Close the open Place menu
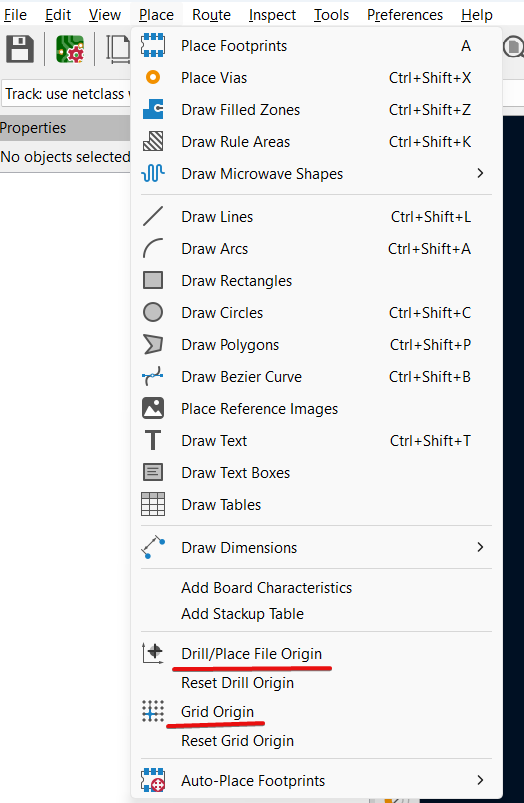 coord(156,15)
